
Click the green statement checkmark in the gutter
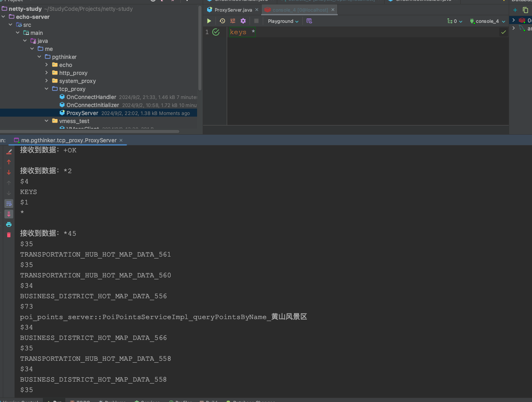(x=216, y=32)
